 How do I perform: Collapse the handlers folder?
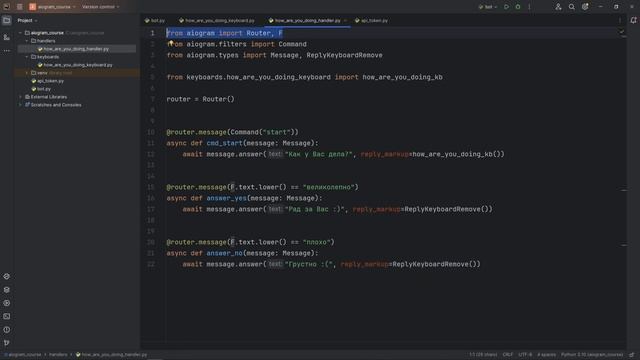27,41
